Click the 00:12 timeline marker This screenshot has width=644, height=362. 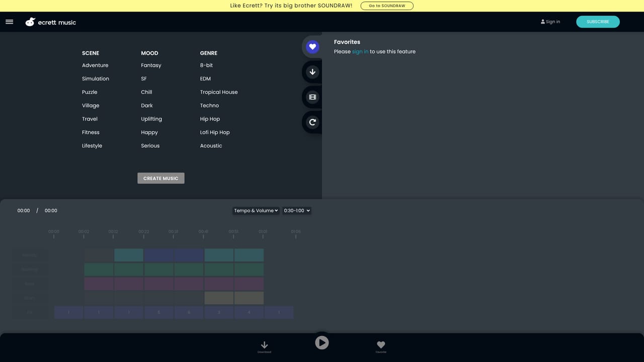[113, 232]
